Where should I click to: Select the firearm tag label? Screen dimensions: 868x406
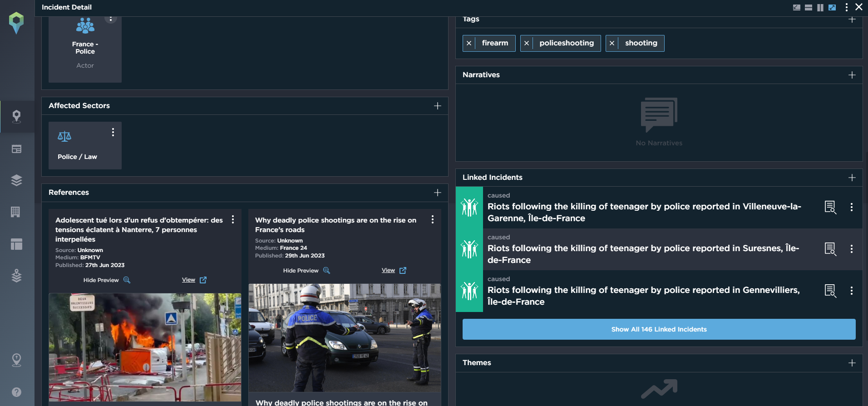pyautogui.click(x=495, y=43)
